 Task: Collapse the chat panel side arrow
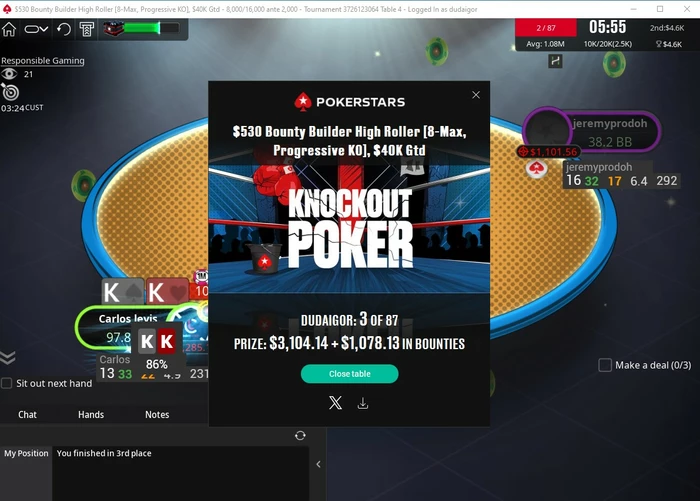click(x=318, y=464)
